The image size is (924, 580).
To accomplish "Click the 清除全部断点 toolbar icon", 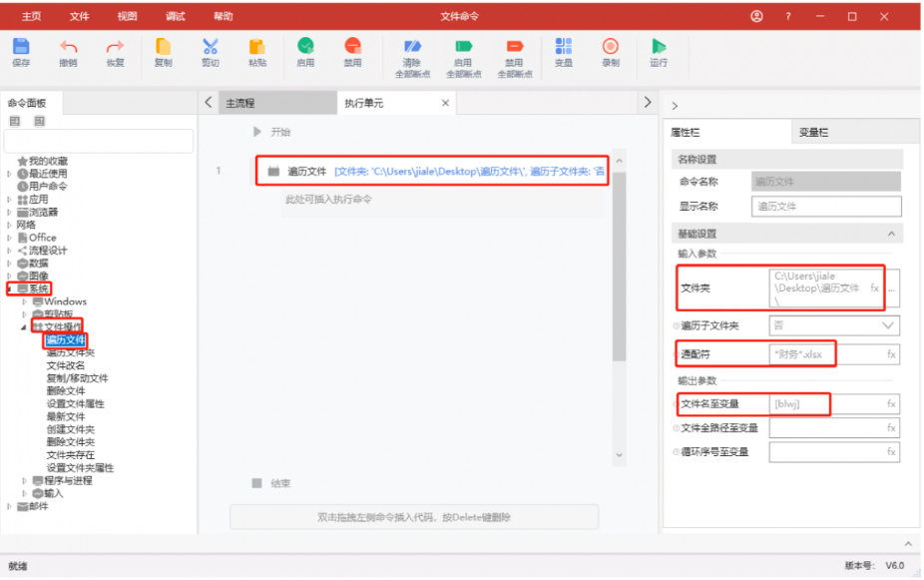I will tap(412, 47).
